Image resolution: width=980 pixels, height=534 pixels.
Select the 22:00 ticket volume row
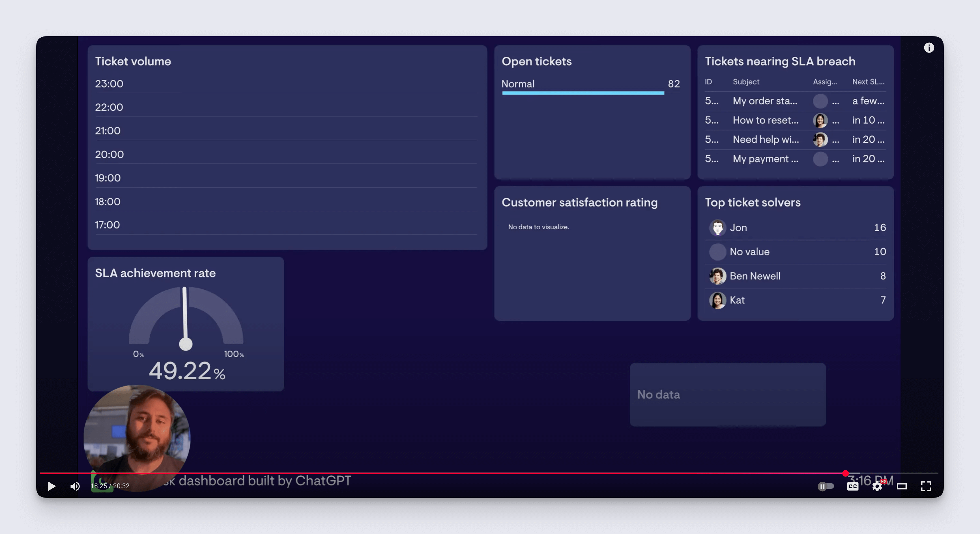pos(286,107)
